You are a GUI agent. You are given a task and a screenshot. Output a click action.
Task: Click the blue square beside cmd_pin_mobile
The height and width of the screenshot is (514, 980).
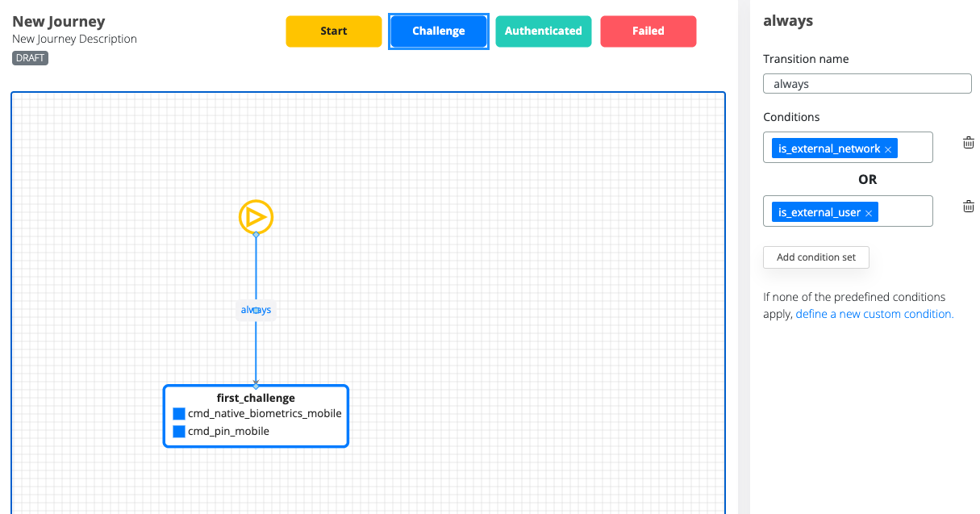(179, 432)
